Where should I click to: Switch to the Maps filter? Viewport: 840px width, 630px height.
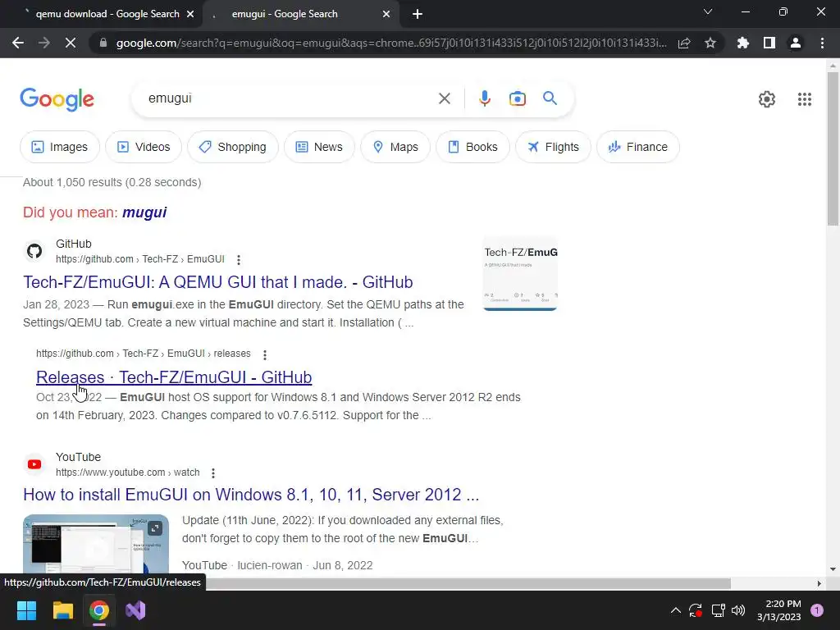395,147
